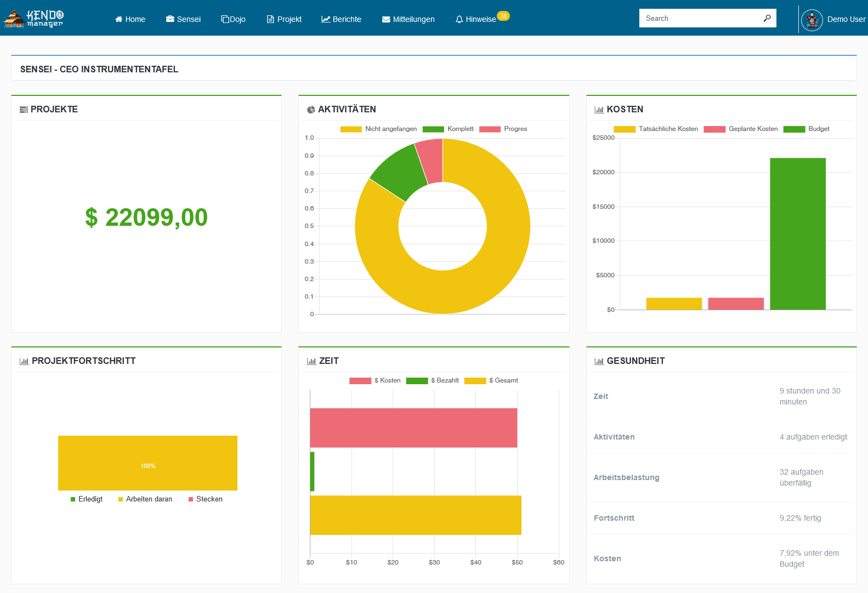
Task: Click the red Progres donut slice
Action: coord(432,161)
